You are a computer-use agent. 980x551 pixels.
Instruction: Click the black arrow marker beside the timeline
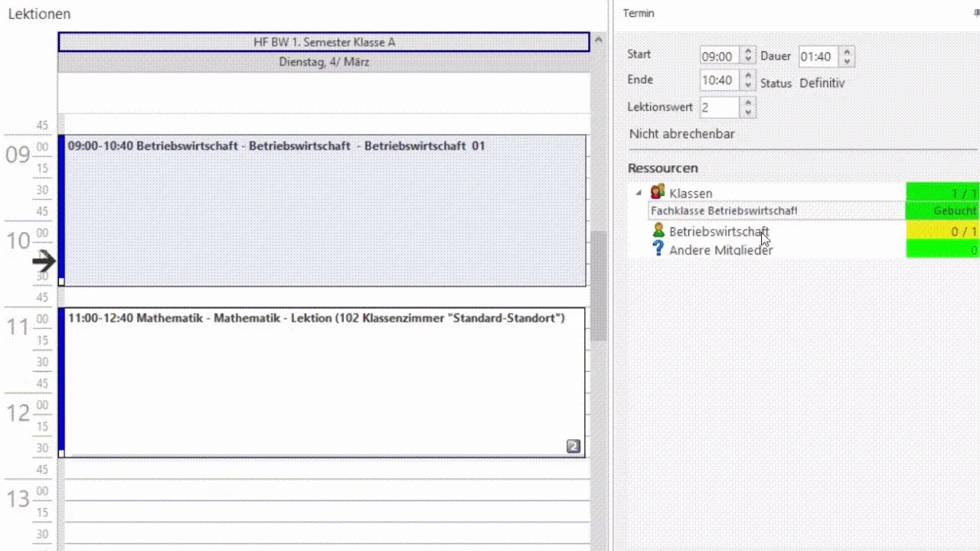pyautogui.click(x=44, y=261)
